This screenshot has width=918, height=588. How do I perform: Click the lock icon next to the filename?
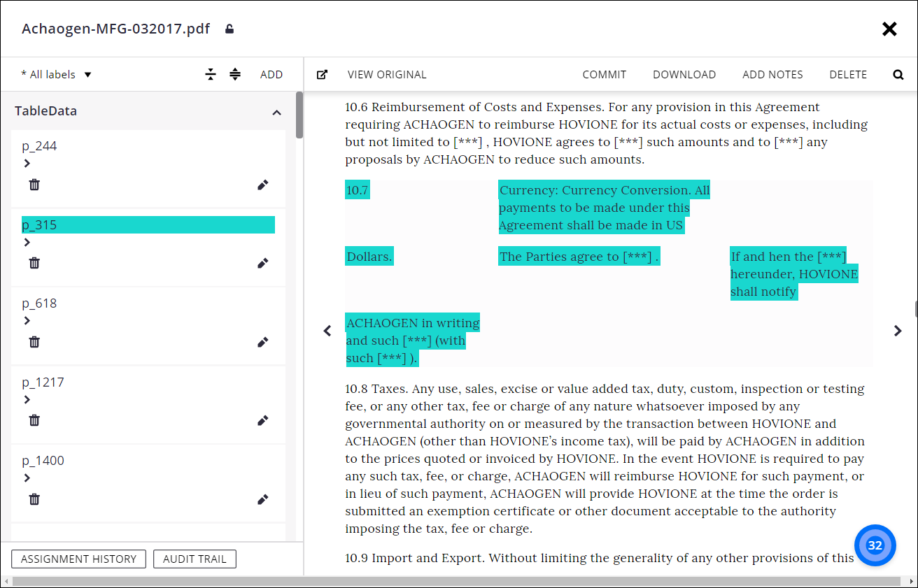(x=229, y=29)
